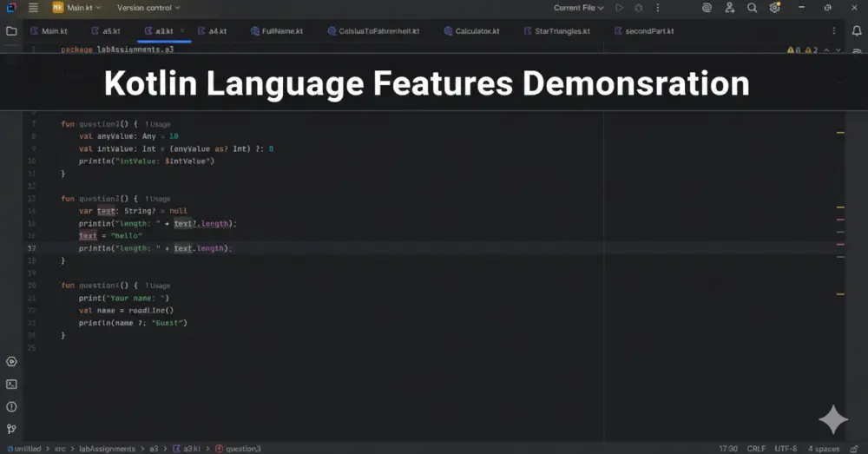Click the yellow stripe mark beside line 21
The image size is (868, 454).
(840, 294)
